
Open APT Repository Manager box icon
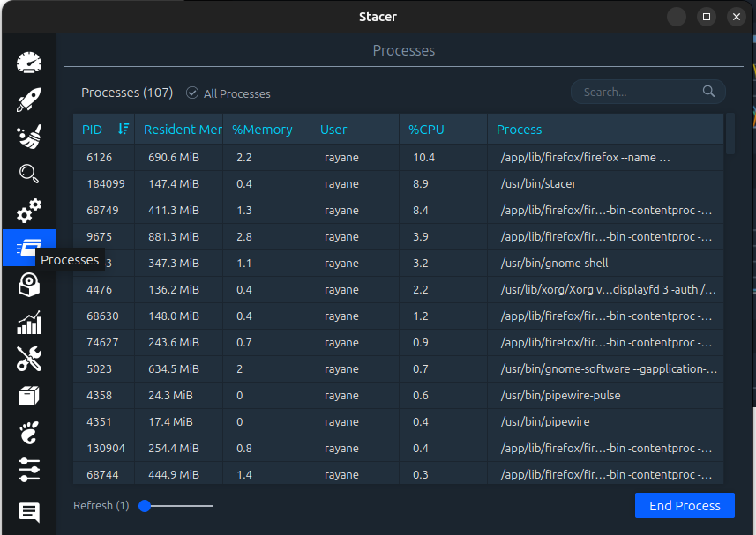pos(29,396)
